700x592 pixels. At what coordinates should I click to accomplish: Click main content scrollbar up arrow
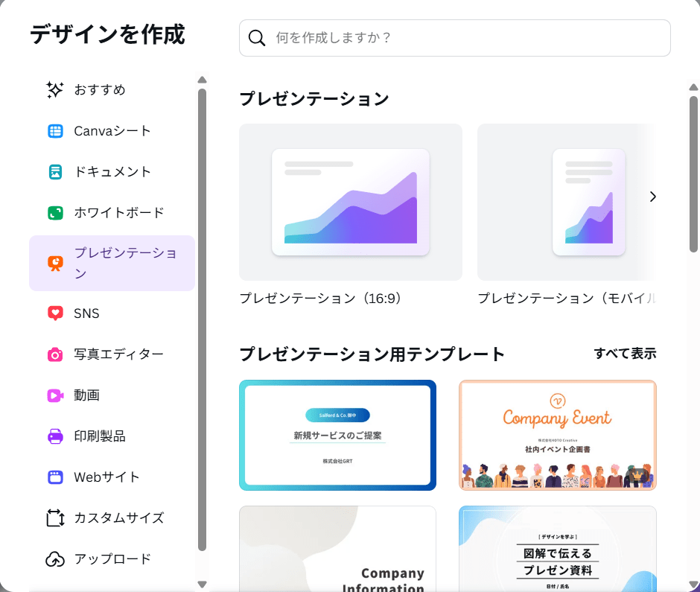[x=693, y=88]
